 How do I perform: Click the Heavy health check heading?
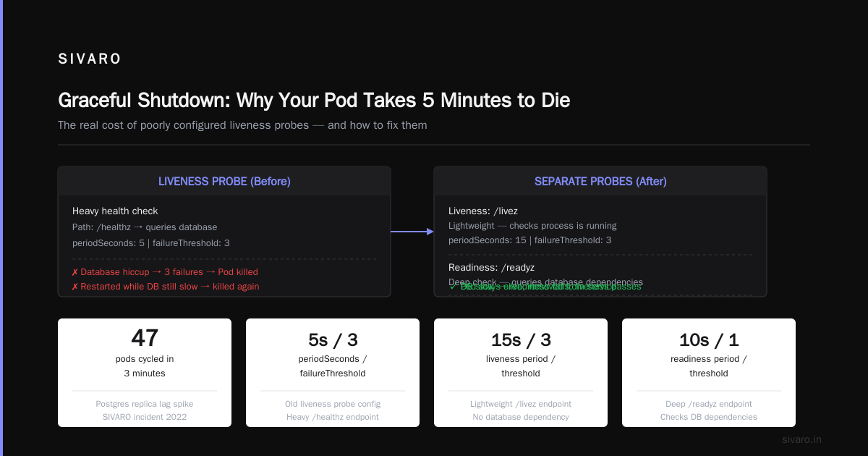115,211
